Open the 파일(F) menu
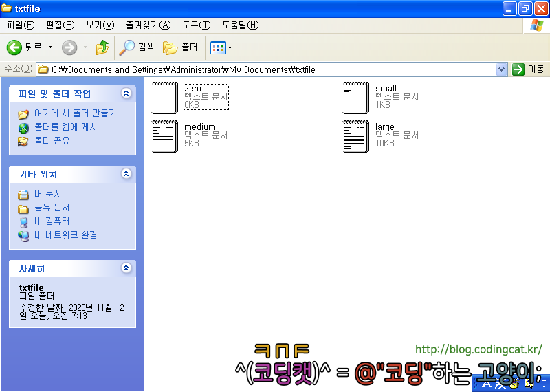 21,25
